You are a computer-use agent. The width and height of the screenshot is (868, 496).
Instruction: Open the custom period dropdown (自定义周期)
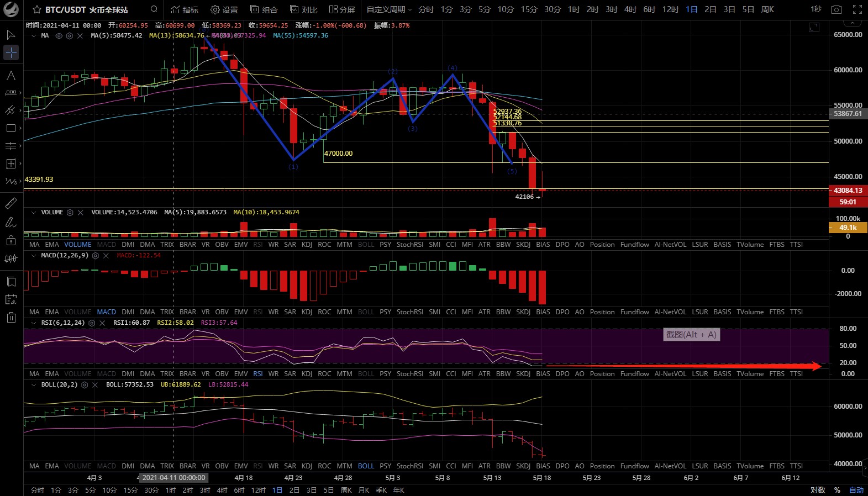389,9
